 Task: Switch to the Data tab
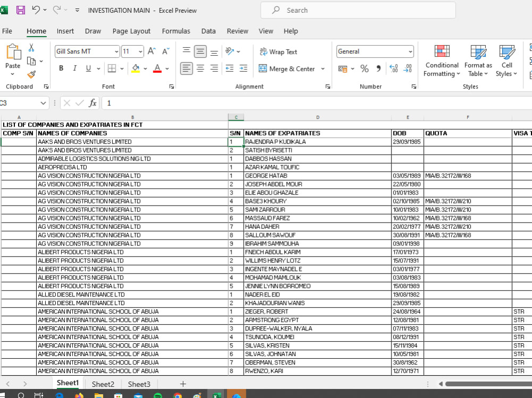(209, 31)
